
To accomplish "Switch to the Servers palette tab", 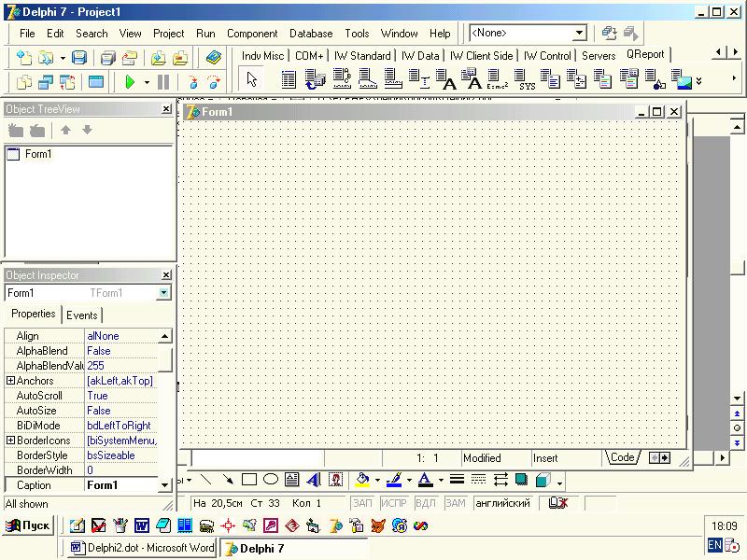I will 599,56.
